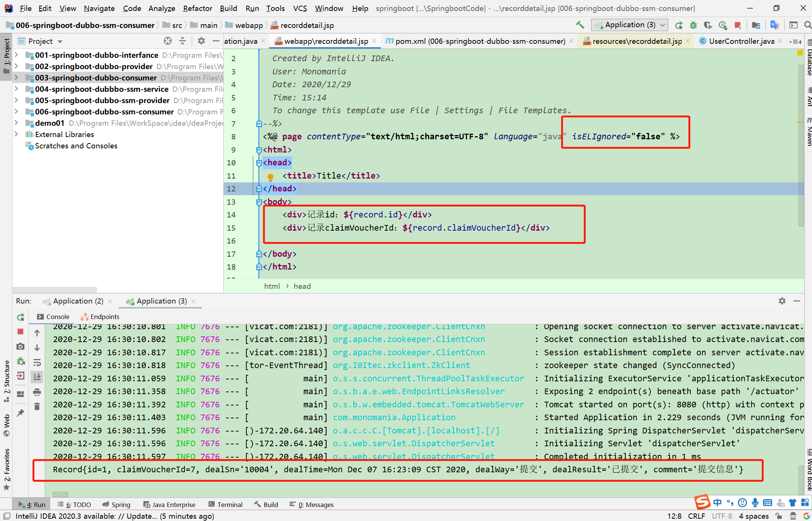Image resolution: width=812 pixels, height=521 pixels.
Task: Switch to Application (2) run tab
Action: coord(78,301)
